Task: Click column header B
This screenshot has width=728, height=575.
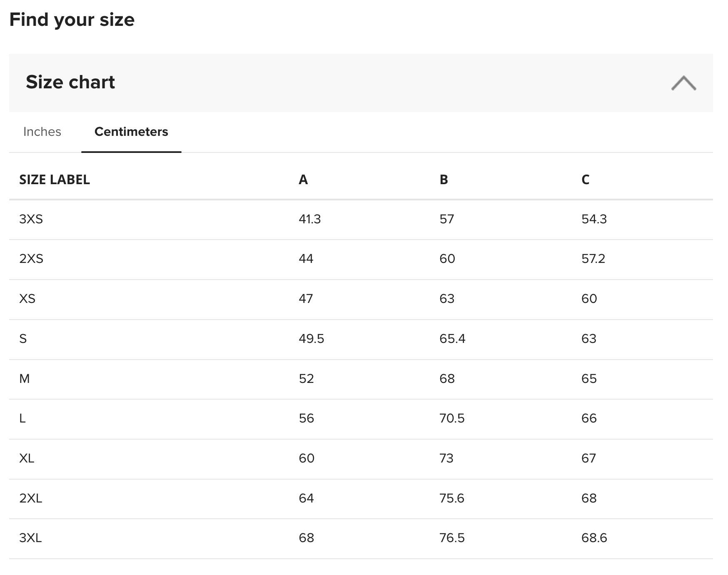Action: tap(444, 180)
